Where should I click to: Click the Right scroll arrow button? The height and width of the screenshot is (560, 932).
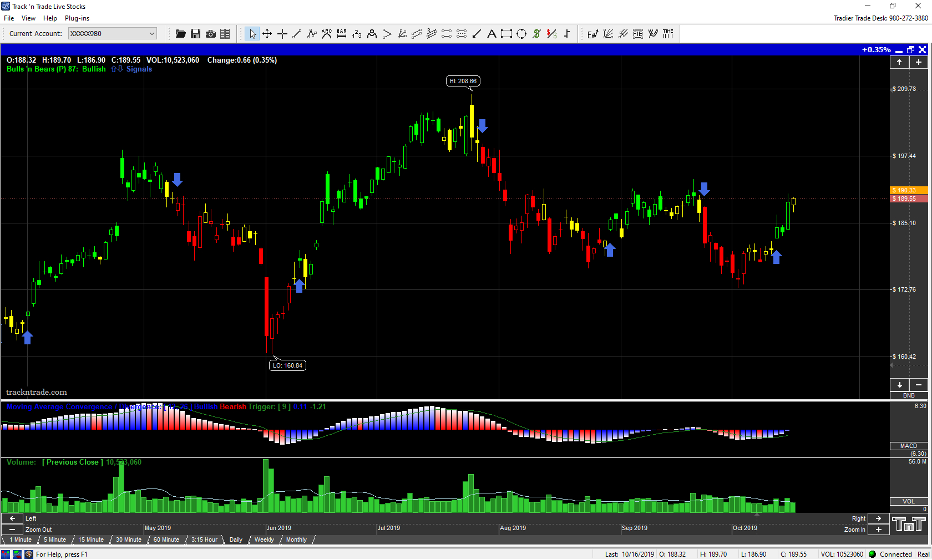click(878, 518)
